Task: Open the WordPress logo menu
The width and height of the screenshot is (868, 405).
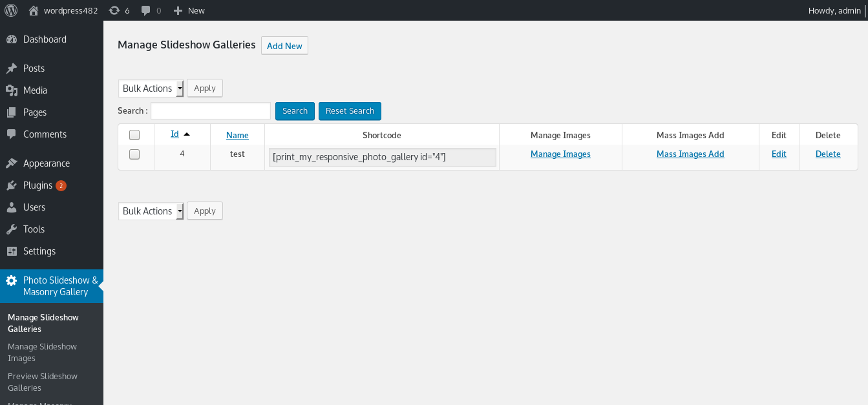Action: click(x=11, y=10)
